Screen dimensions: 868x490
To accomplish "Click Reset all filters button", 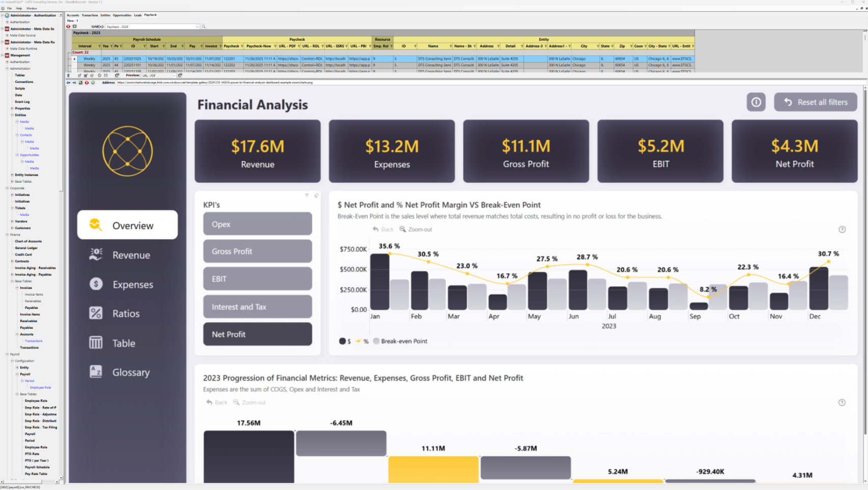I will tap(816, 102).
